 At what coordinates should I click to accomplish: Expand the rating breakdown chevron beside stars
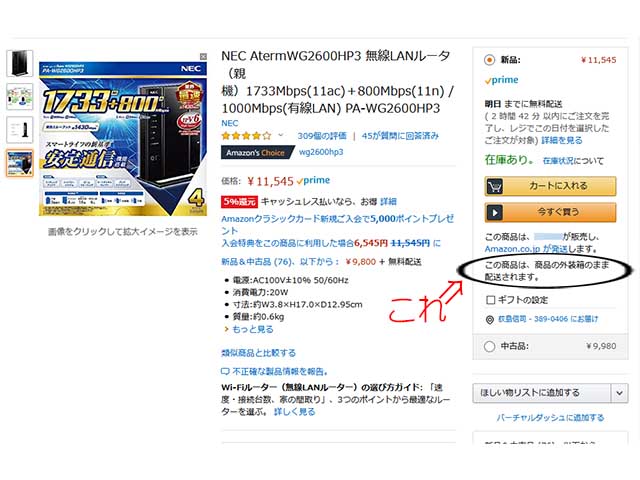tap(280, 135)
